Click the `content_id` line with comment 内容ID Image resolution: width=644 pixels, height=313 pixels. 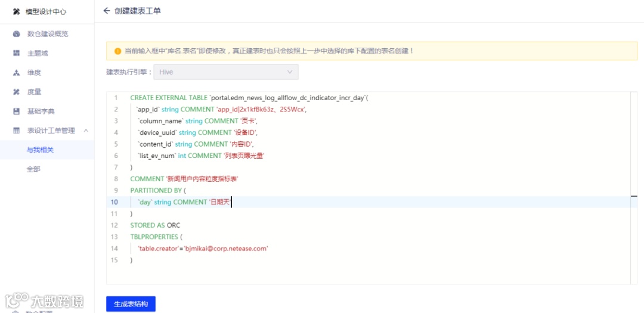[196, 144]
